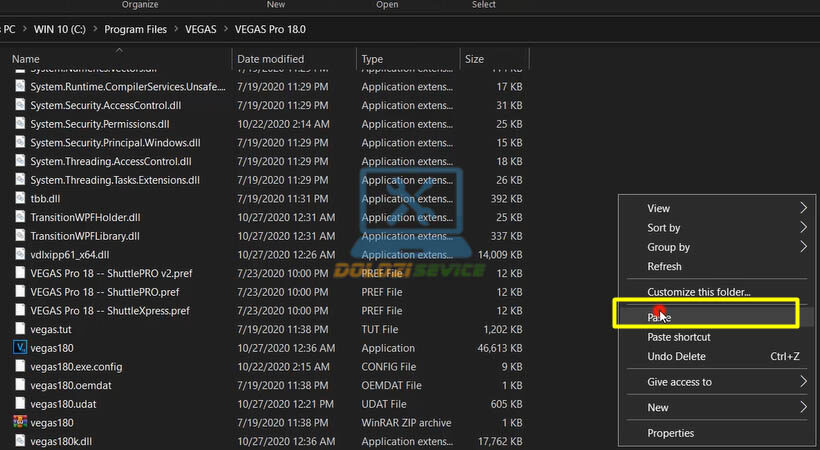Select the vegas180.exe.config file icon
820x450 pixels.
[x=20, y=367]
